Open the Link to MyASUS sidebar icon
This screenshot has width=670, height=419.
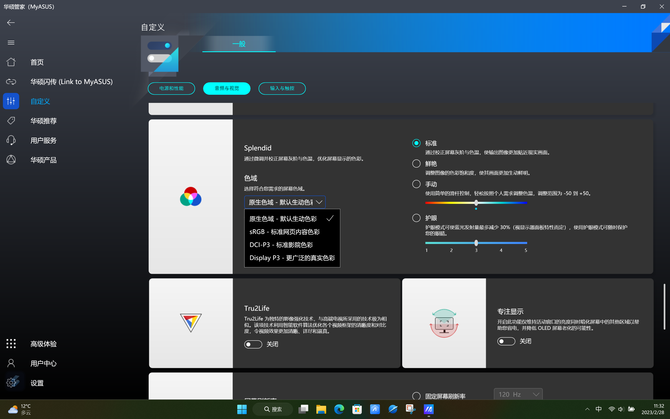11,82
